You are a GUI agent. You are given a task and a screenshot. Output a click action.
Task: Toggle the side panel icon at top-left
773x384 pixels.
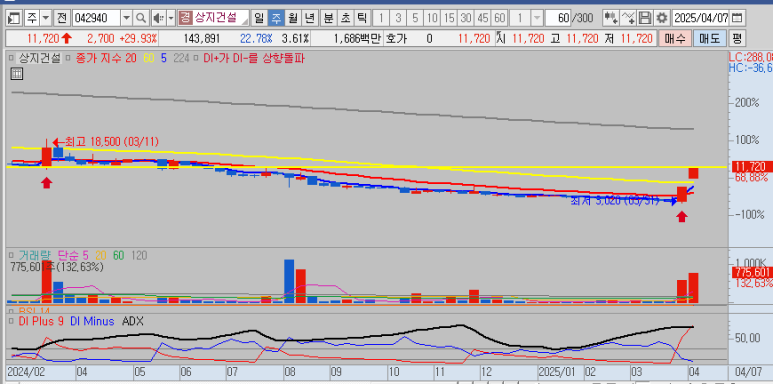(14, 18)
